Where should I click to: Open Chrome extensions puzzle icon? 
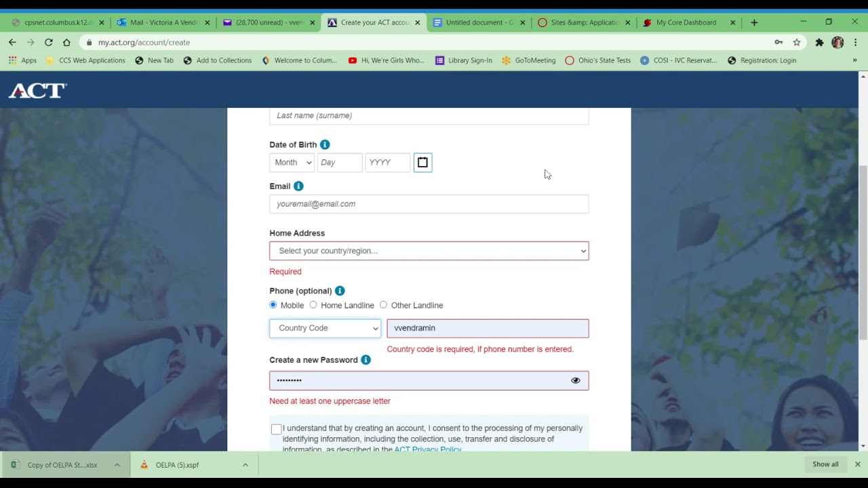[x=819, y=42]
